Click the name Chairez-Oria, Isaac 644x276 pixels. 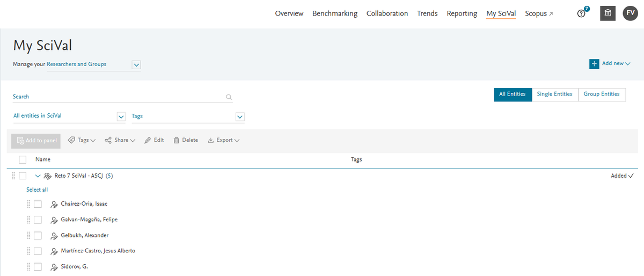tap(84, 204)
